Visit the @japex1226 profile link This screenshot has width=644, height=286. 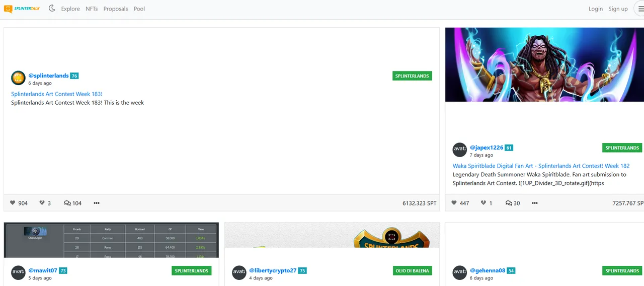(x=487, y=148)
